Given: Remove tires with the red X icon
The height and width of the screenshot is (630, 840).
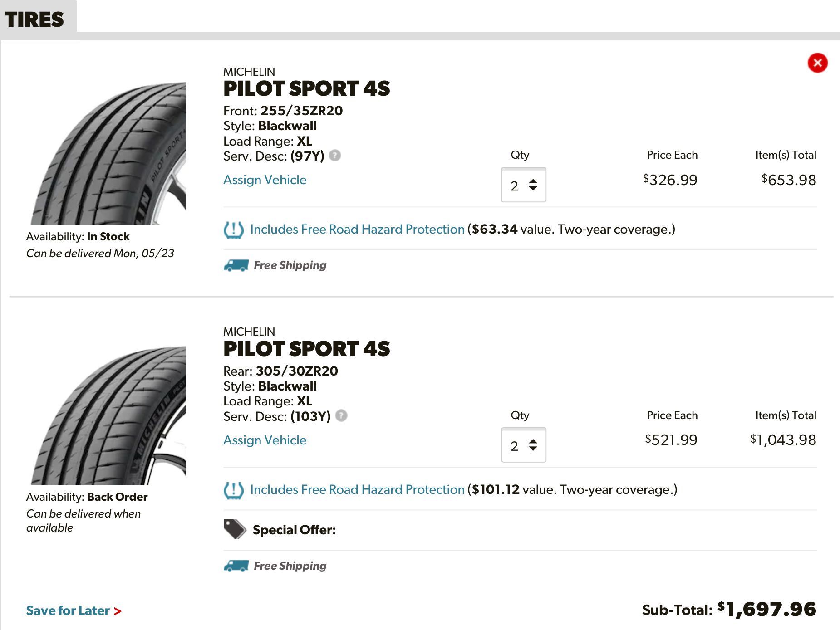Looking at the screenshot, I should tap(817, 63).
